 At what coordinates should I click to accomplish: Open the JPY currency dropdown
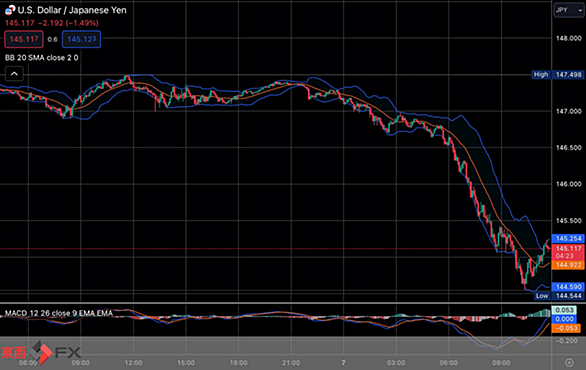[x=569, y=10]
